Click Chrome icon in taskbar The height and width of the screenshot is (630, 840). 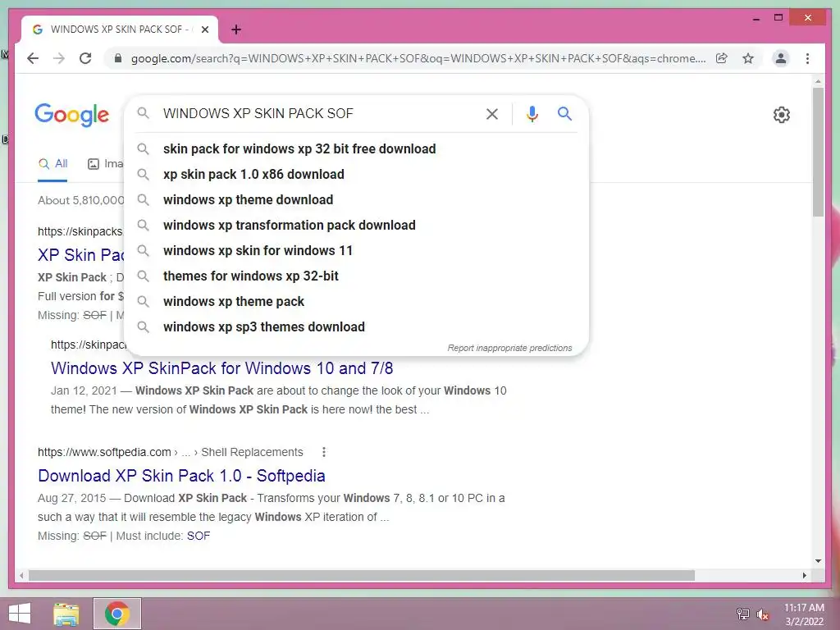click(x=116, y=614)
